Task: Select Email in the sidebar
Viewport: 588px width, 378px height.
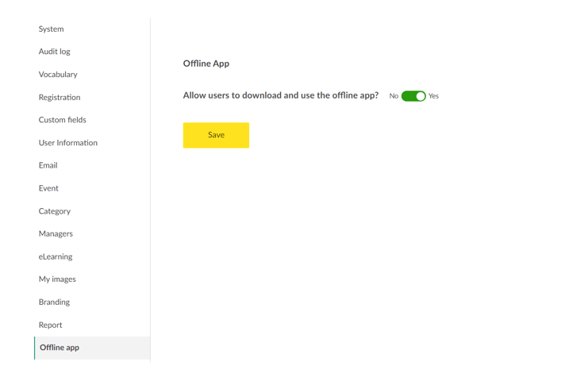Action: (48, 165)
